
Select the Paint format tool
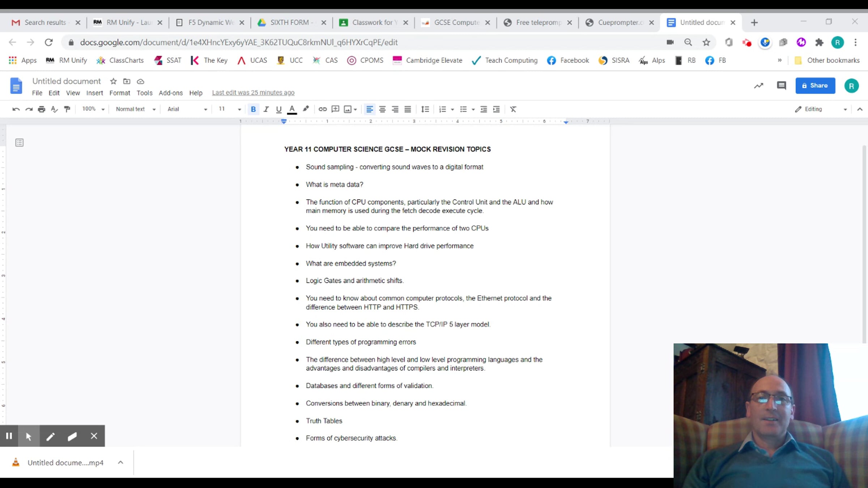[x=67, y=109]
